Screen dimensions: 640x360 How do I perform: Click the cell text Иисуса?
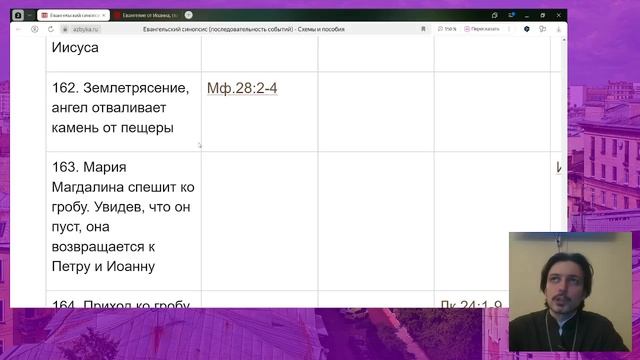[x=75, y=47]
